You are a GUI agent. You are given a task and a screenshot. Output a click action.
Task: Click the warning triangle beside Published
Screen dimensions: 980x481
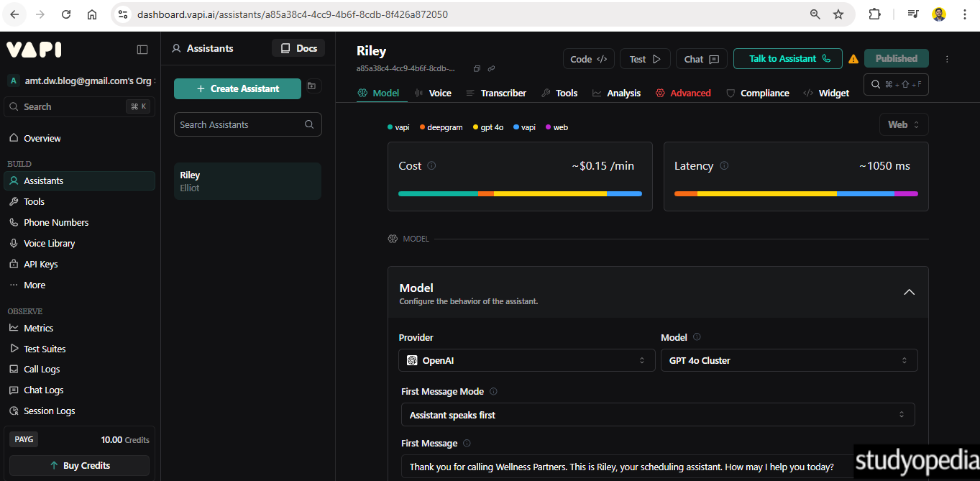pyautogui.click(x=853, y=58)
